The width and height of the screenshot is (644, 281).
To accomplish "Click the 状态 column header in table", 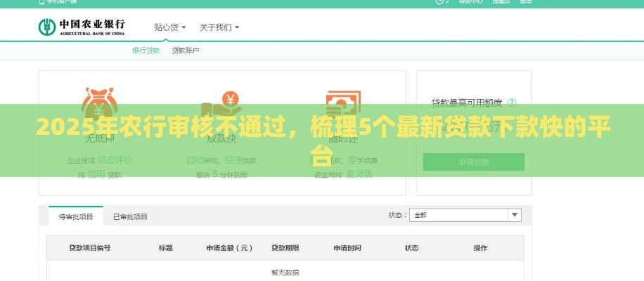I will tap(411, 248).
